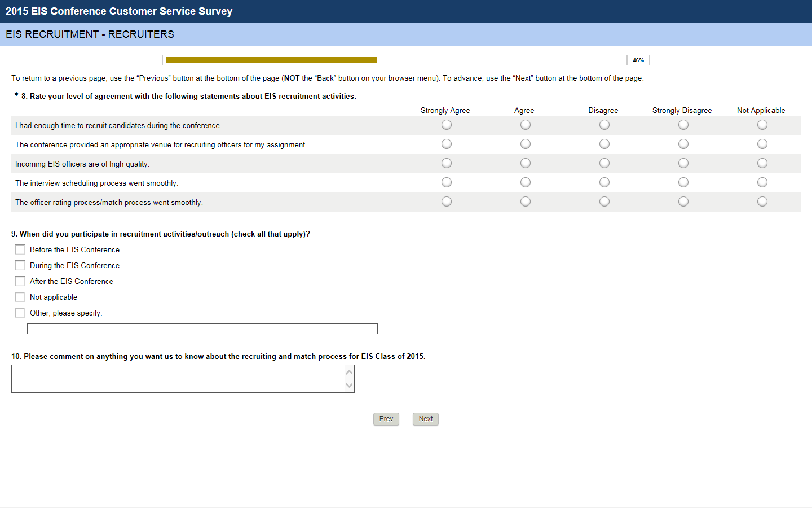812x508 pixels.
Task: Choose Disagree for incoming EIS officers quality
Action: click(604, 163)
